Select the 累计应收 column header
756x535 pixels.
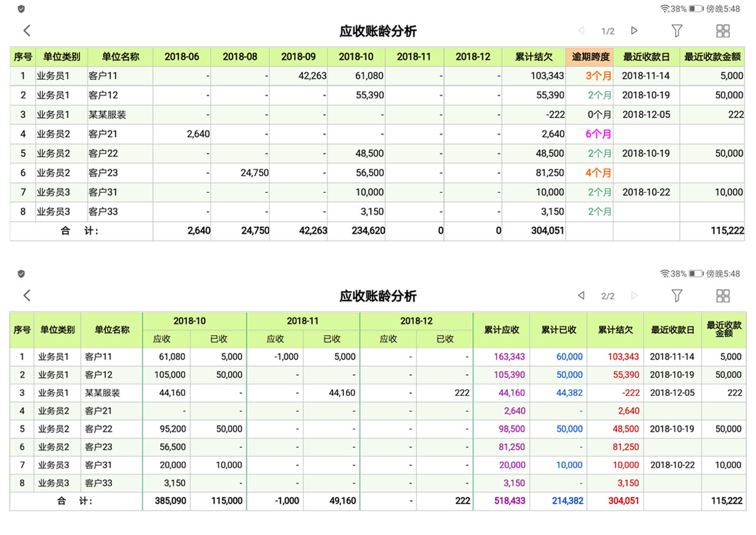[x=502, y=330]
